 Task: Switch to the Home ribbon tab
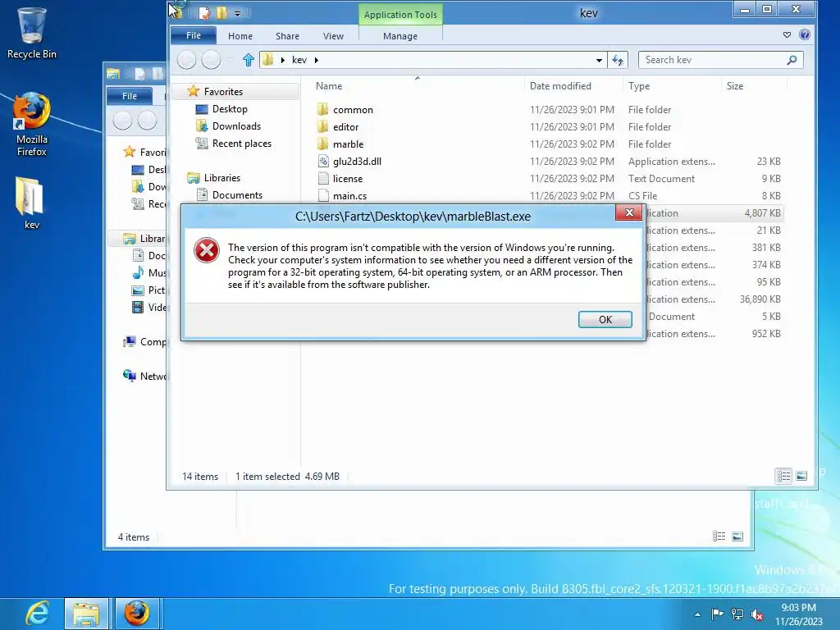(x=240, y=36)
